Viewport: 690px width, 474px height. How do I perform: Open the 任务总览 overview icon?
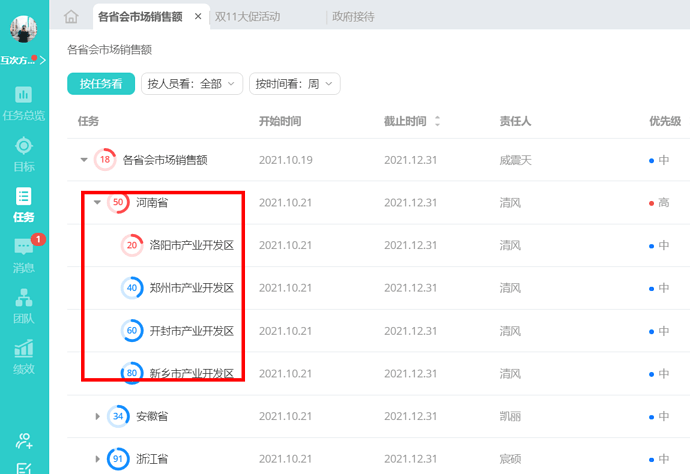pyautogui.click(x=23, y=95)
